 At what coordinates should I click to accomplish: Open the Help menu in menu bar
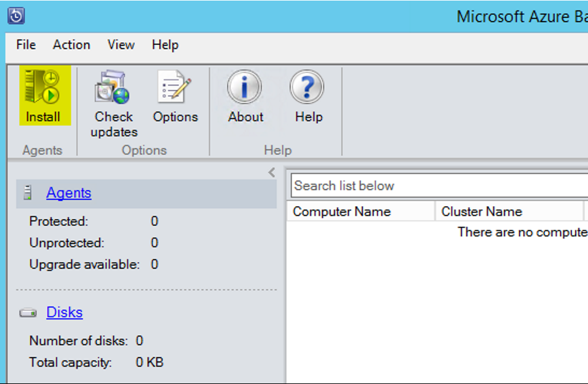tap(165, 45)
